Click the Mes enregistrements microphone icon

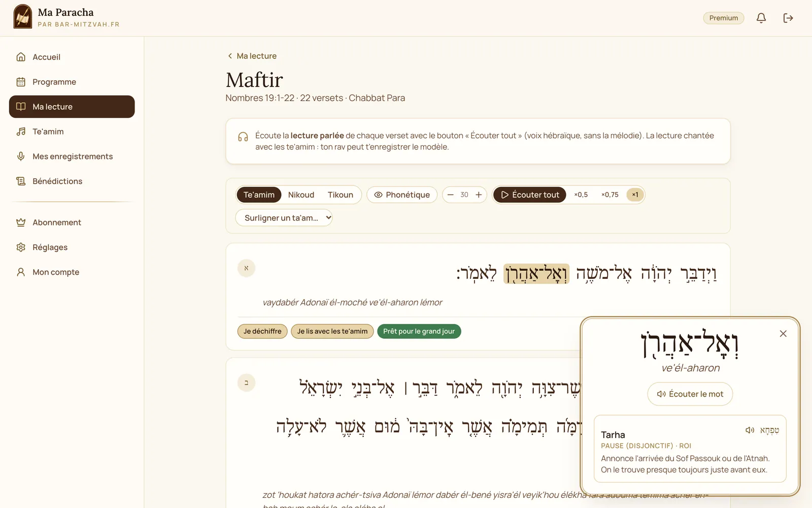(x=21, y=156)
